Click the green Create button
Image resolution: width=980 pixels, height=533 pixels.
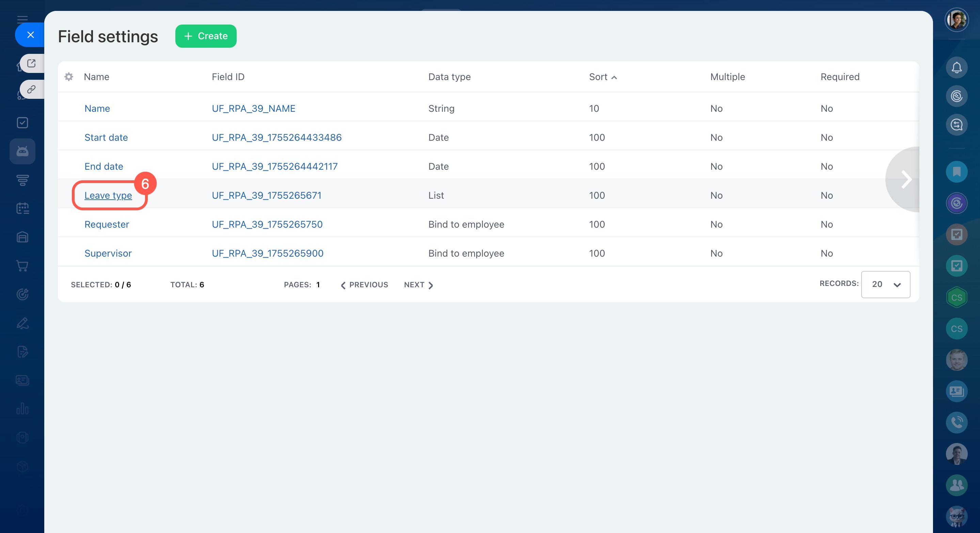[x=206, y=36]
